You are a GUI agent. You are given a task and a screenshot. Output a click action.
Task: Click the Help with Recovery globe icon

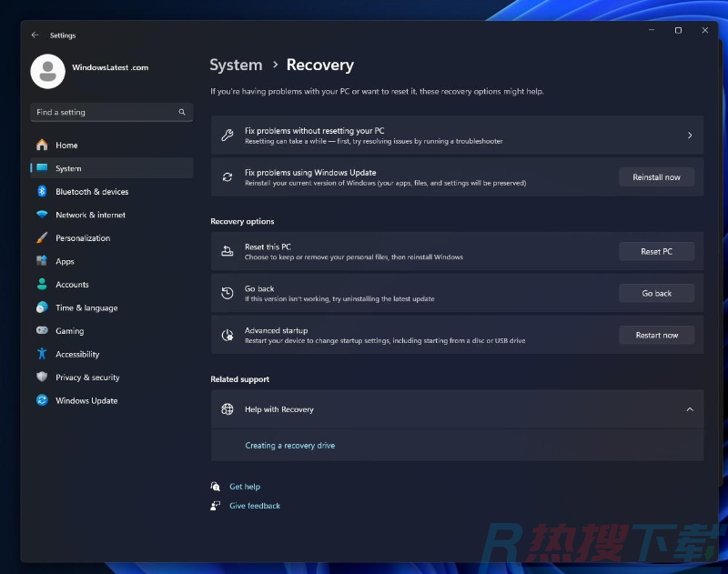click(x=227, y=409)
